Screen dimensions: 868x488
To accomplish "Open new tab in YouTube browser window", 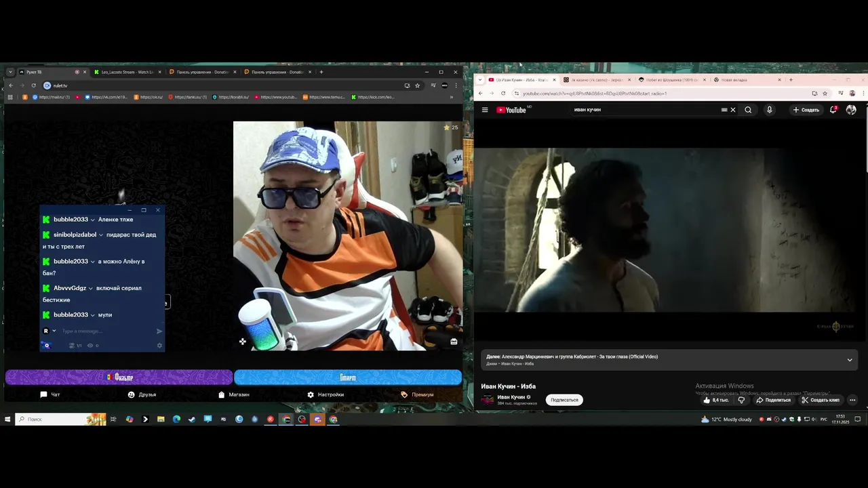I will pyautogui.click(x=791, y=80).
